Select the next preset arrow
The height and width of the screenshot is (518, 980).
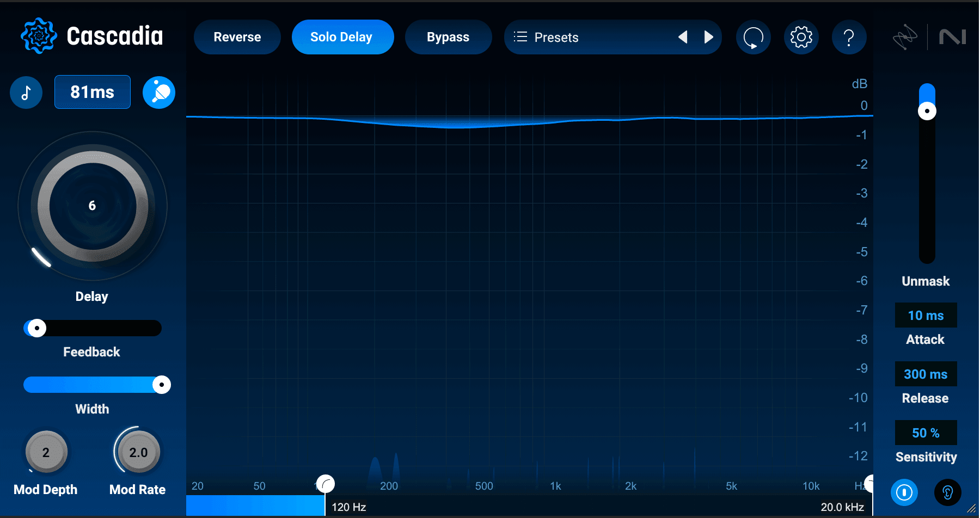click(x=709, y=37)
